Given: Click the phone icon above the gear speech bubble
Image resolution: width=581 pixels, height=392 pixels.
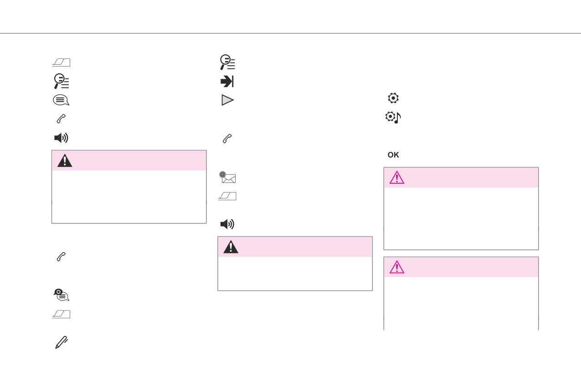Looking at the screenshot, I should pyautogui.click(x=61, y=257).
